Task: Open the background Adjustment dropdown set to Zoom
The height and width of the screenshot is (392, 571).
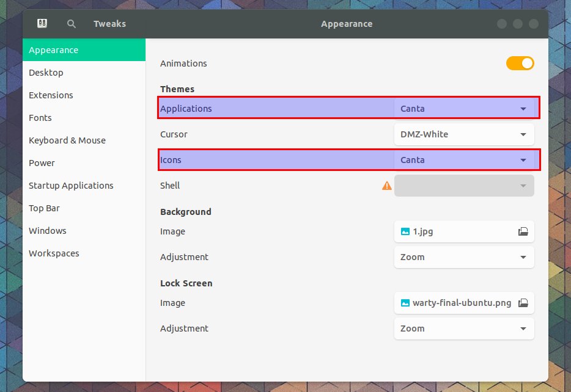Action: pos(463,257)
